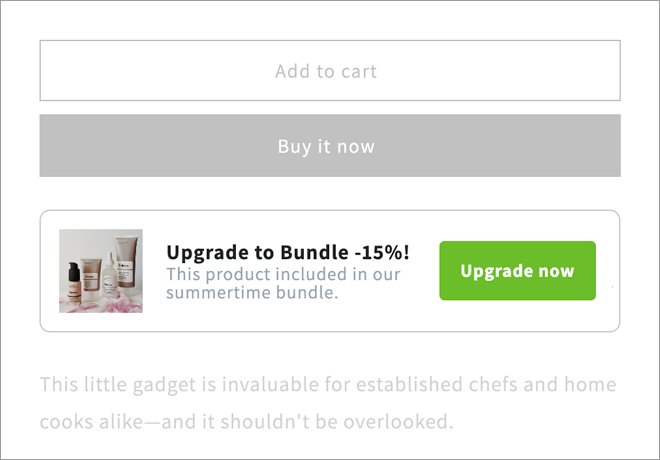Click the word "home" ending first description line
This screenshot has width=660, height=460.
tap(588, 385)
